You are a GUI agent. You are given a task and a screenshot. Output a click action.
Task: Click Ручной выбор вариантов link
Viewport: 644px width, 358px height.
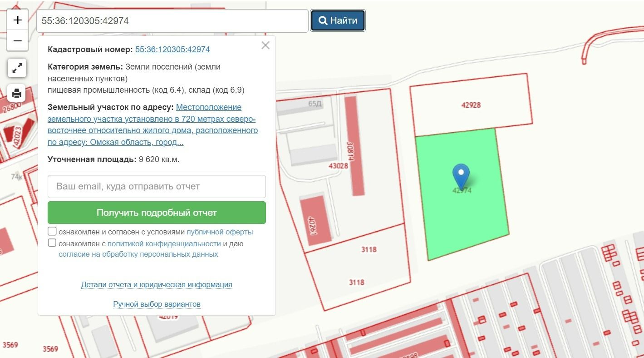click(157, 304)
